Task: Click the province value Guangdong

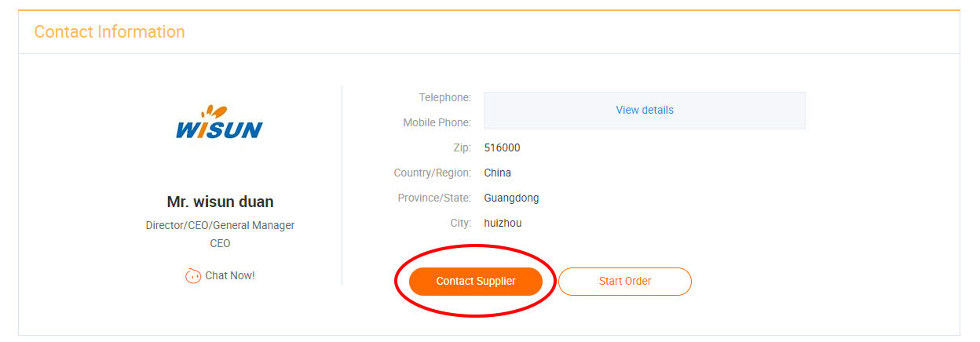Action: (x=512, y=198)
